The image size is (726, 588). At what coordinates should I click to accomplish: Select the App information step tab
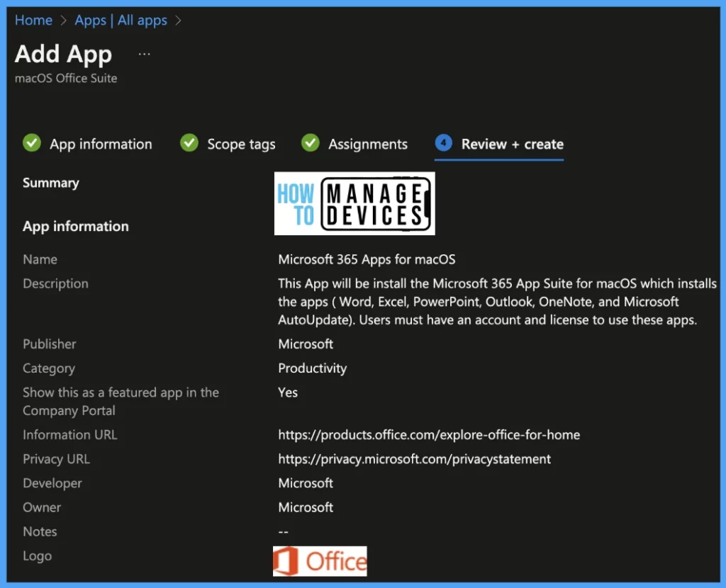(87, 143)
